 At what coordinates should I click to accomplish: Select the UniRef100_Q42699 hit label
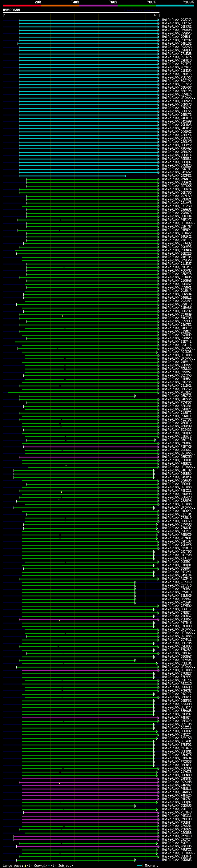pos(177,121)
